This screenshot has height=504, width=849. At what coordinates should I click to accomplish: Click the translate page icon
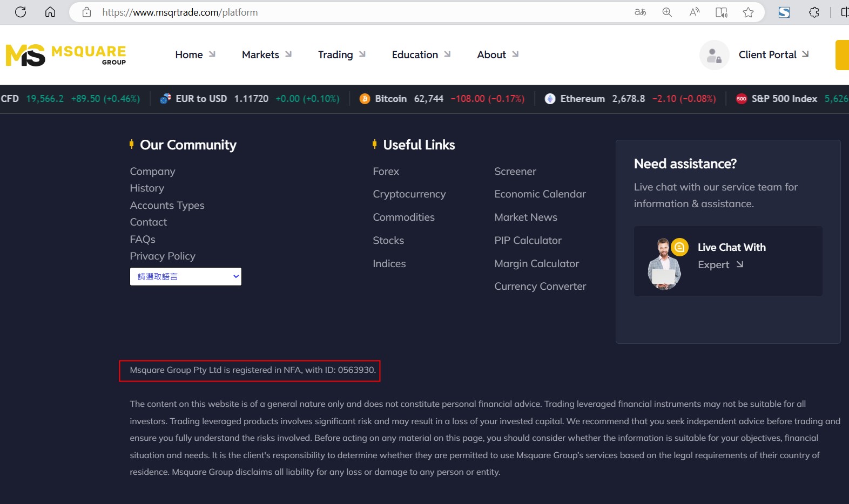640,12
